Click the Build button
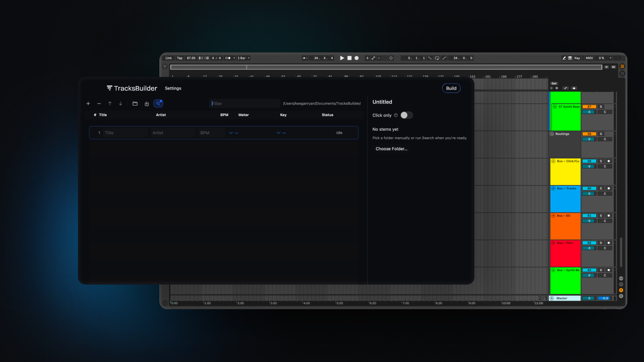The width and height of the screenshot is (644, 362). [451, 88]
